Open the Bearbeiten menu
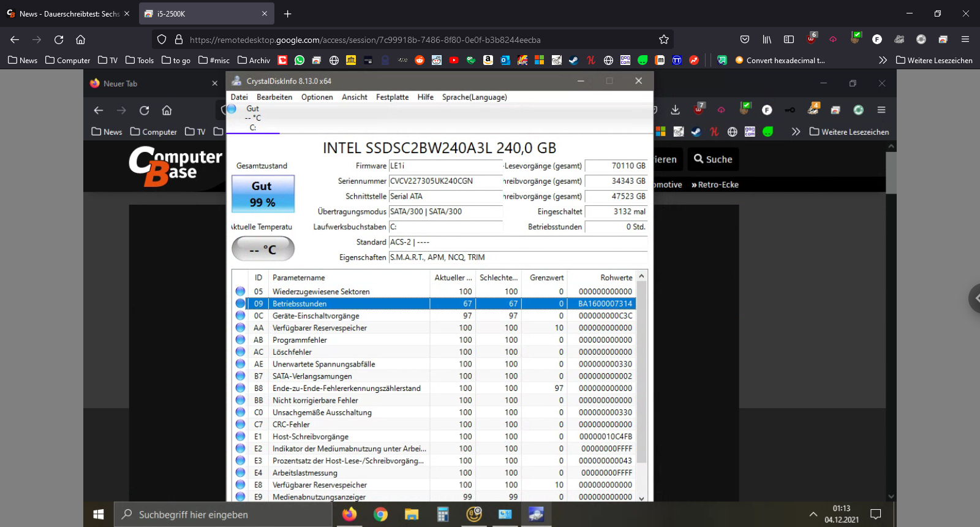The width and height of the screenshot is (980, 527). pyautogui.click(x=274, y=97)
